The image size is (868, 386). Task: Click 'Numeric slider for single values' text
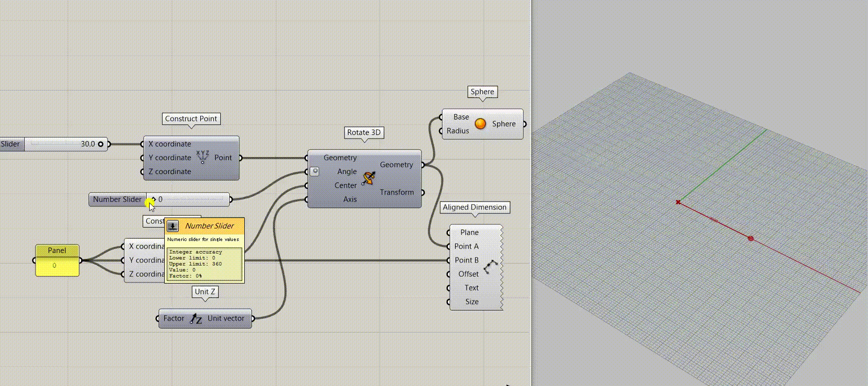coord(203,239)
